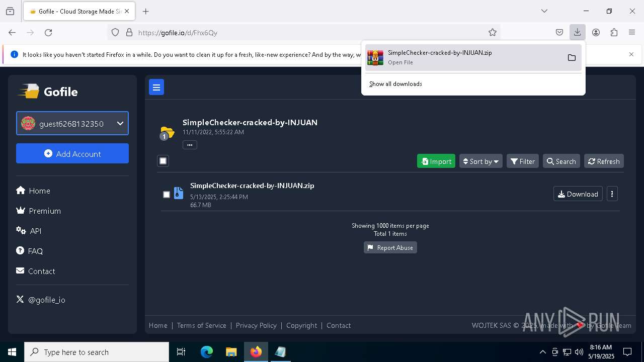Click the SimpleChecker-cracked-by-INJUAN.zip file name

click(x=252, y=186)
